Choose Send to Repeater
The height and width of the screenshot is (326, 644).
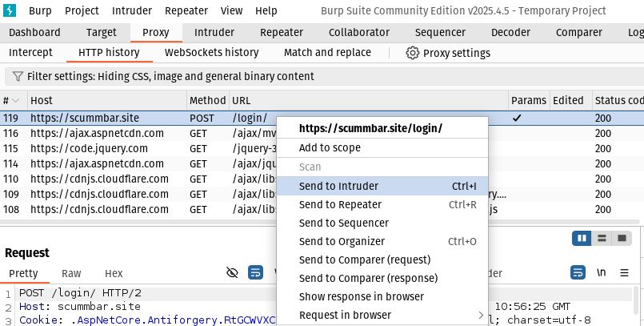(x=382, y=205)
